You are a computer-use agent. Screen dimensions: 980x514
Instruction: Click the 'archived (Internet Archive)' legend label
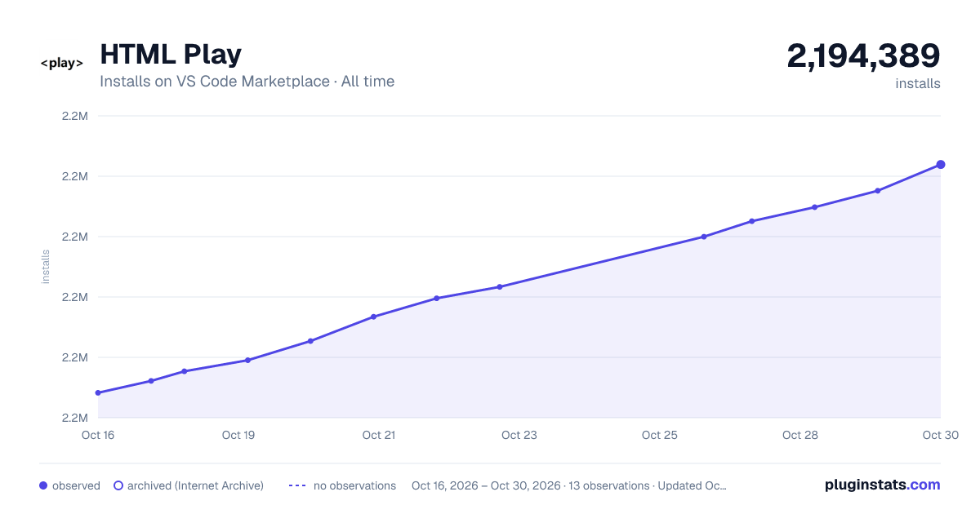pyautogui.click(x=195, y=485)
